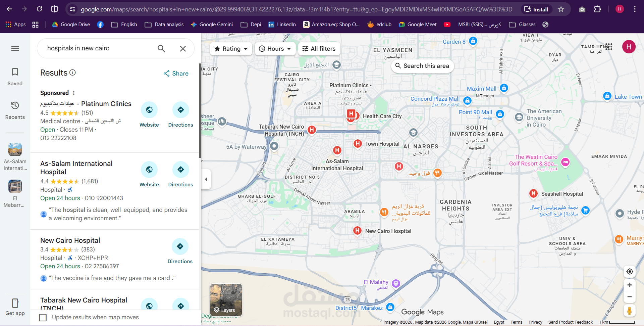This screenshot has height=326, width=644.
Task: Clear the search query with the X
Action: click(x=183, y=48)
